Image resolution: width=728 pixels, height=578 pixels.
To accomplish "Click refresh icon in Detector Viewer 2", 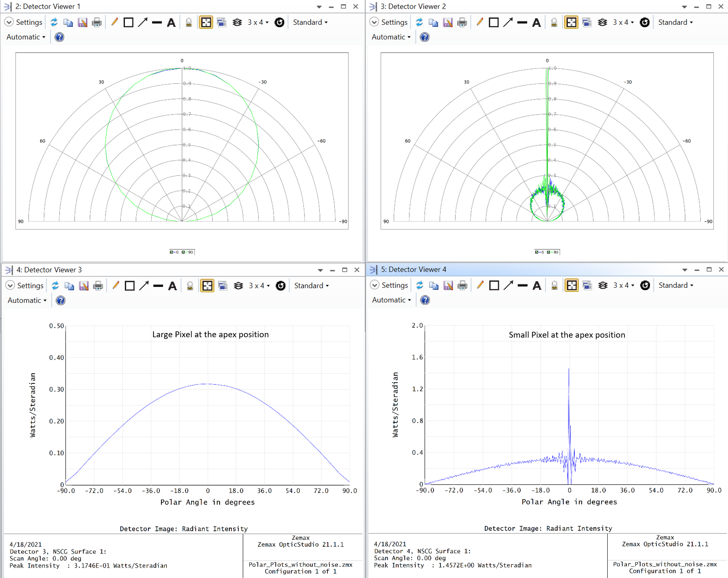I will tap(420, 22).
